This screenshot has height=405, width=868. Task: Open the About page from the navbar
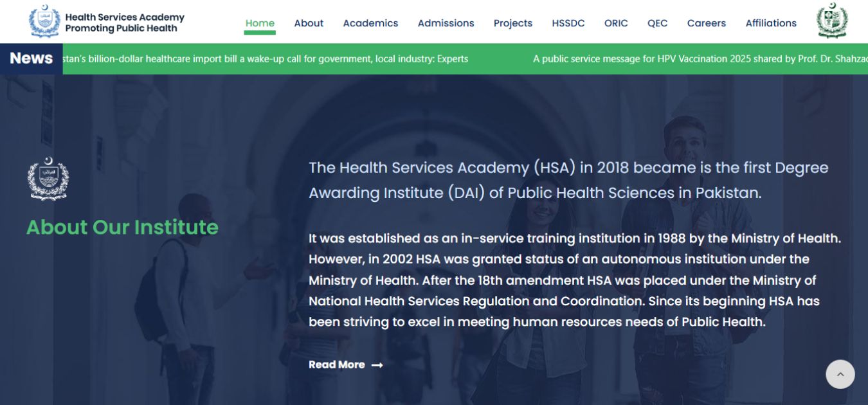[x=309, y=22]
